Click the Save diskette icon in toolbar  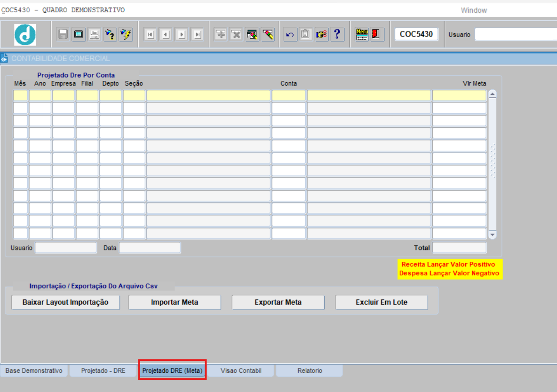(63, 34)
